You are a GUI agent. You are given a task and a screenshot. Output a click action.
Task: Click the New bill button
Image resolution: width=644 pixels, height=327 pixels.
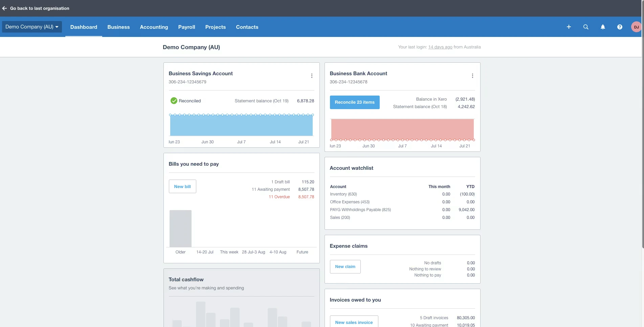(x=182, y=186)
